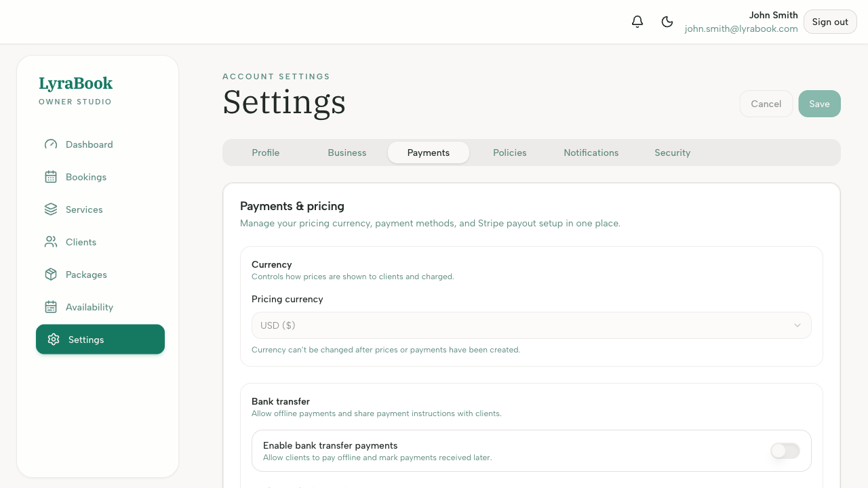Open the Services section
868x488 pixels.
(84, 209)
